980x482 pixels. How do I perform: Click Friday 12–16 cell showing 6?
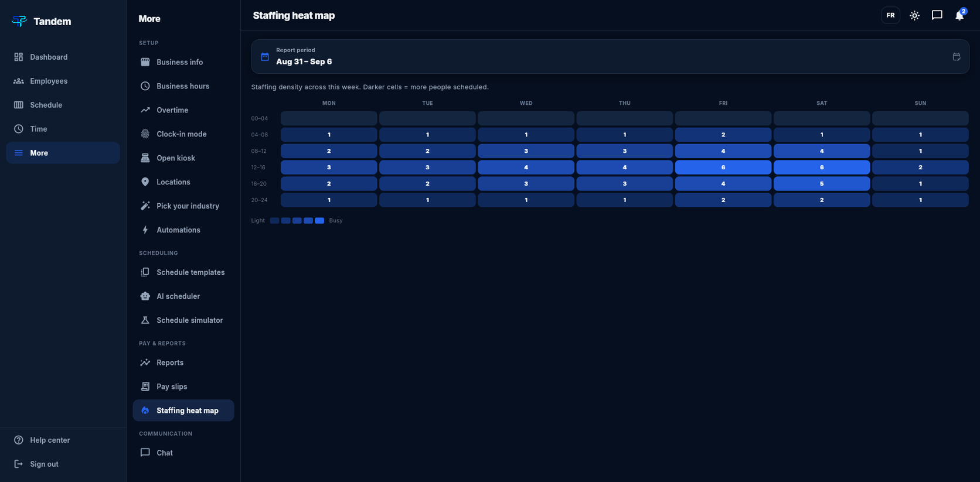[x=723, y=167]
